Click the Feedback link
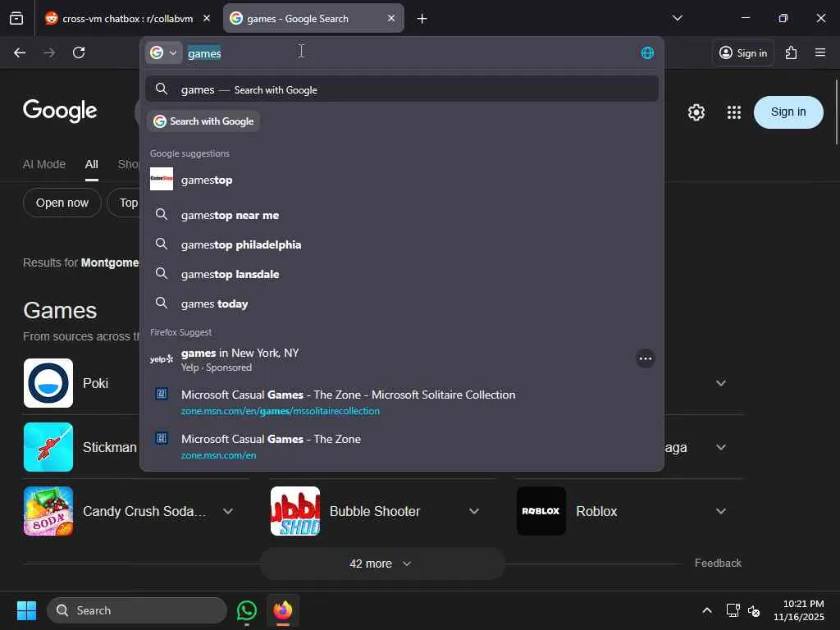Viewport: 840px width, 630px height. coord(718,563)
